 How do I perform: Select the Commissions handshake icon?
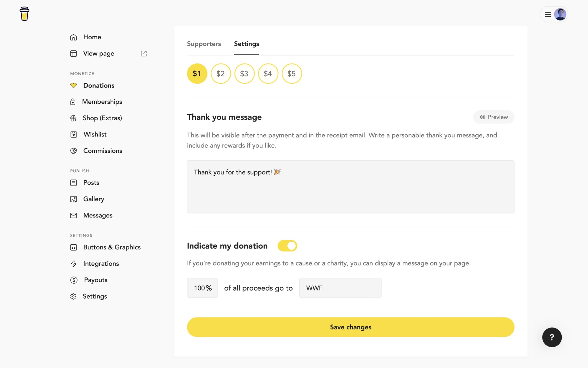pyautogui.click(x=73, y=151)
